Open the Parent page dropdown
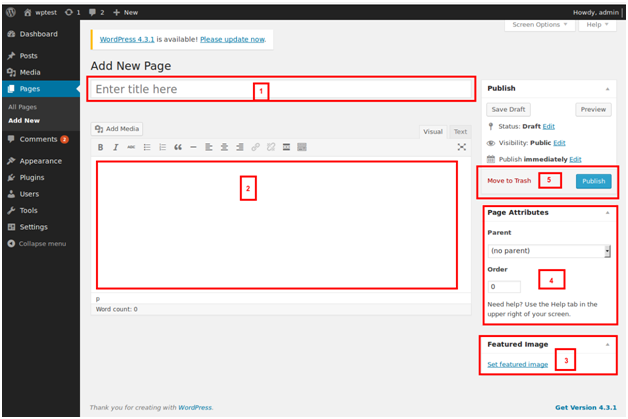 [x=549, y=251]
